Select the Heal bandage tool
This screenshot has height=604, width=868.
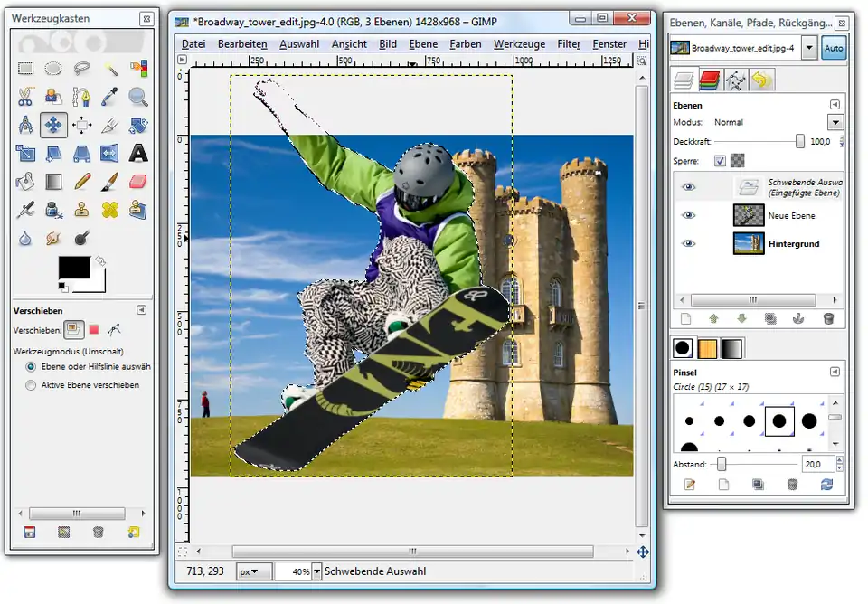click(x=110, y=210)
